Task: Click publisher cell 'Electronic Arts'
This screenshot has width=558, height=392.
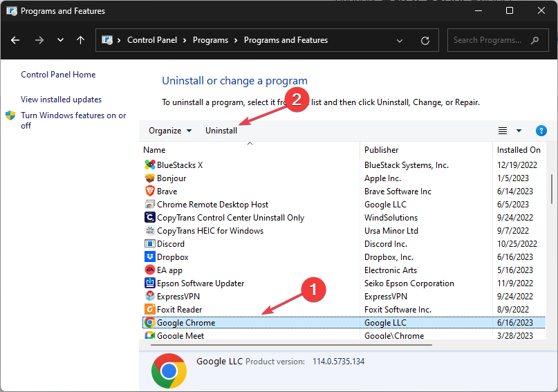Action: click(x=391, y=270)
